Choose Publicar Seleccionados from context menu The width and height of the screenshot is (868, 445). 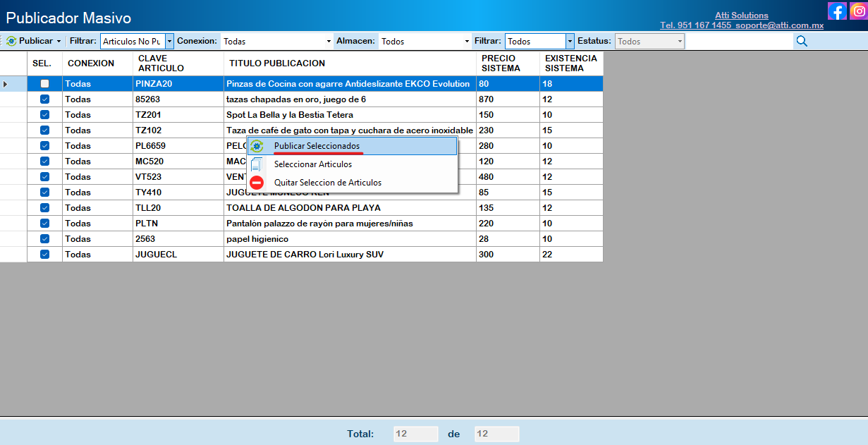click(317, 146)
